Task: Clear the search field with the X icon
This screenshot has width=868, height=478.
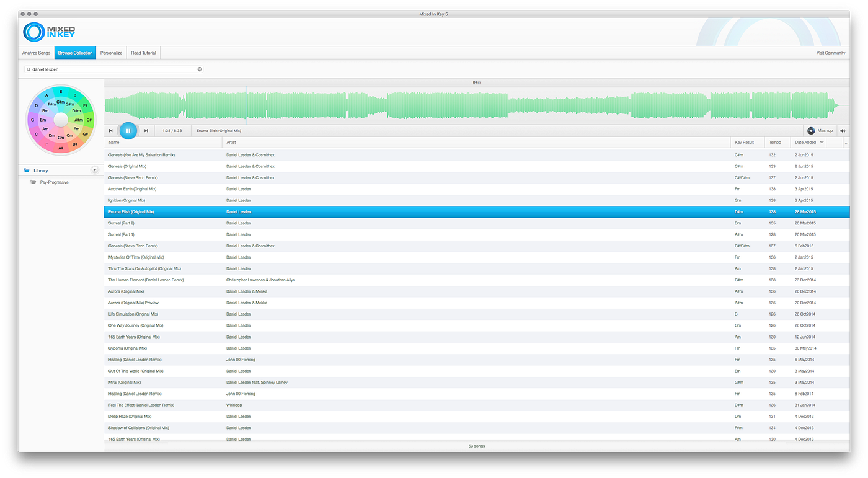Action: click(x=200, y=69)
